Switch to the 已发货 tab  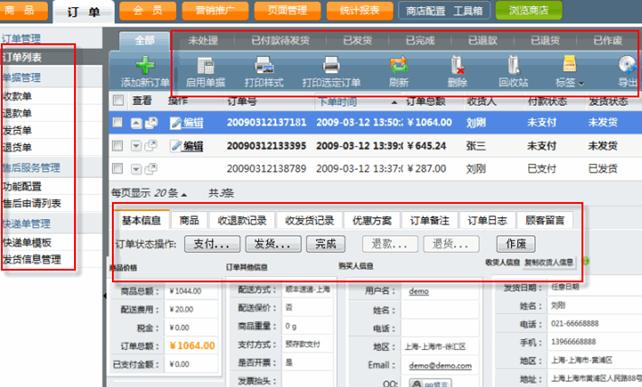click(357, 41)
